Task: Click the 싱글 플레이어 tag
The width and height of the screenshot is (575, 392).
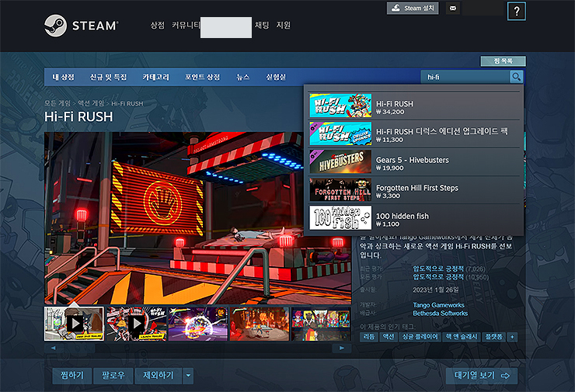Action: (x=420, y=337)
